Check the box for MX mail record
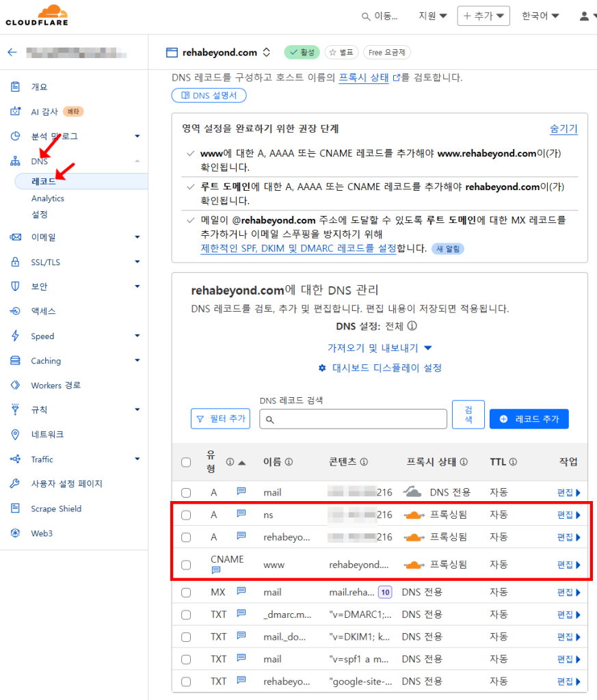The height and width of the screenshot is (700, 597). pos(186,593)
